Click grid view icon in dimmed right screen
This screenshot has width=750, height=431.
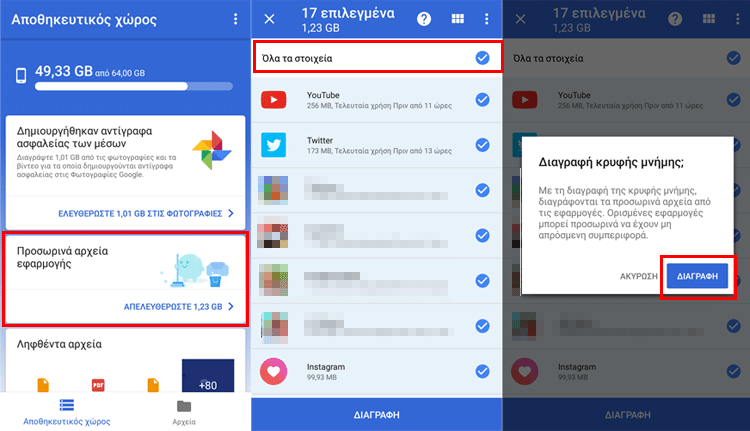point(709,19)
